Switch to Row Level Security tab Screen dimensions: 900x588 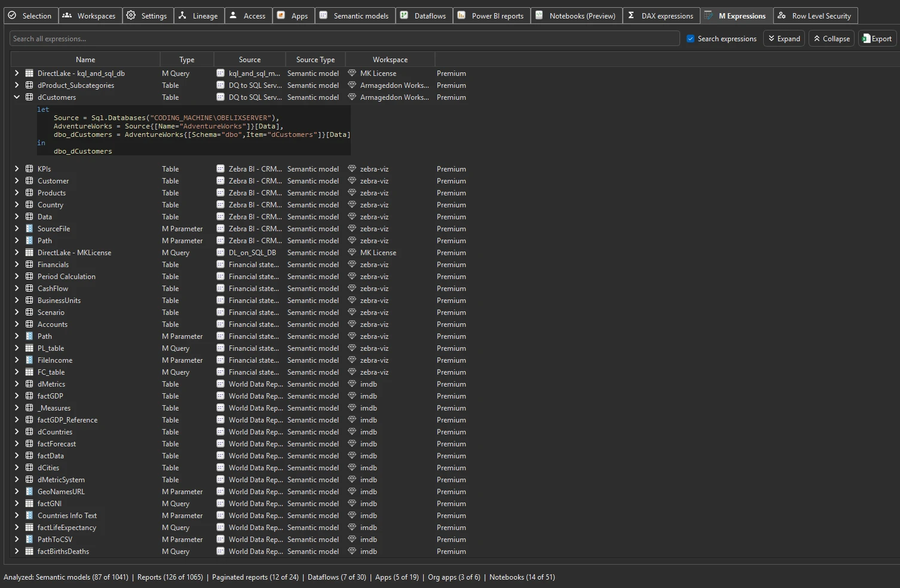[x=815, y=16]
